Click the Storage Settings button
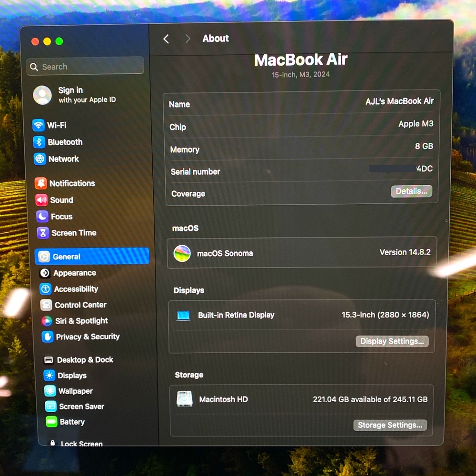Image resolution: width=476 pixels, height=476 pixels. [390, 425]
